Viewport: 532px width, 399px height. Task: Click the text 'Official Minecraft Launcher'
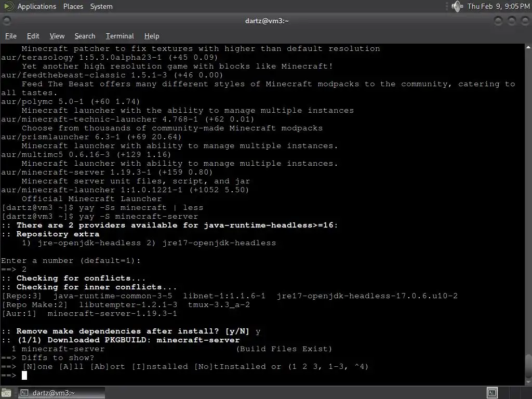tap(91, 199)
